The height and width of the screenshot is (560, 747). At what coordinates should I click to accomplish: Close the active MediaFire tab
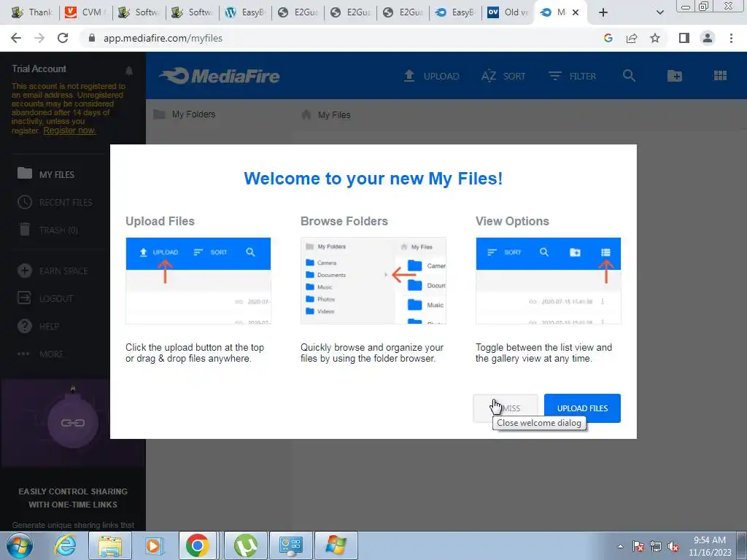pyautogui.click(x=576, y=12)
